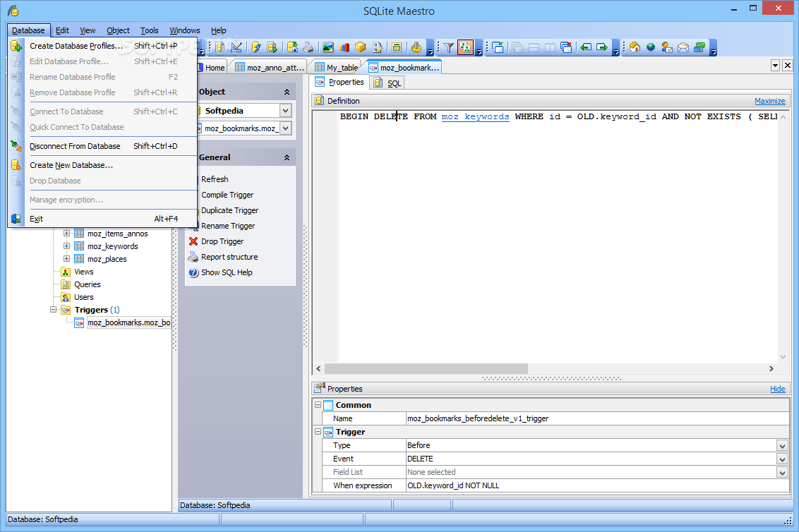Open the moz_bookmarks.moz_ object combo box

click(285, 128)
